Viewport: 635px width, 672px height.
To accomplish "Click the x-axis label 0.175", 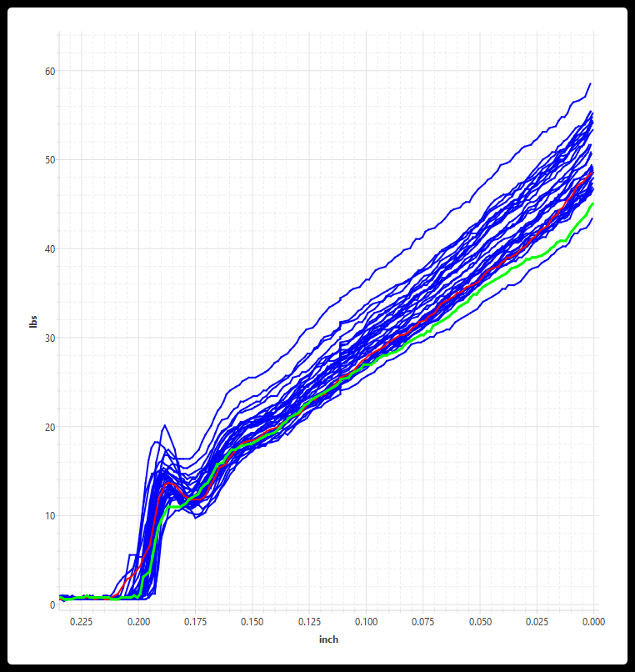I will coord(195,622).
